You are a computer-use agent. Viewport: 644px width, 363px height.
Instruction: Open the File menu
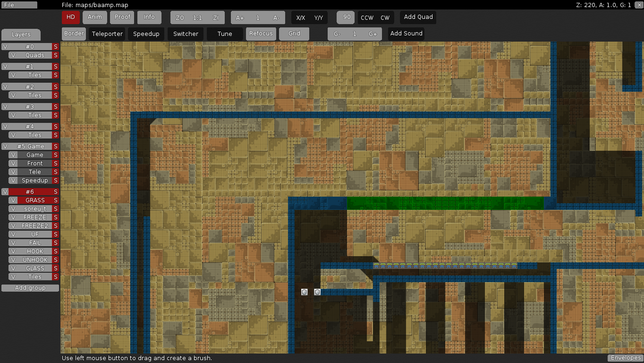point(19,5)
